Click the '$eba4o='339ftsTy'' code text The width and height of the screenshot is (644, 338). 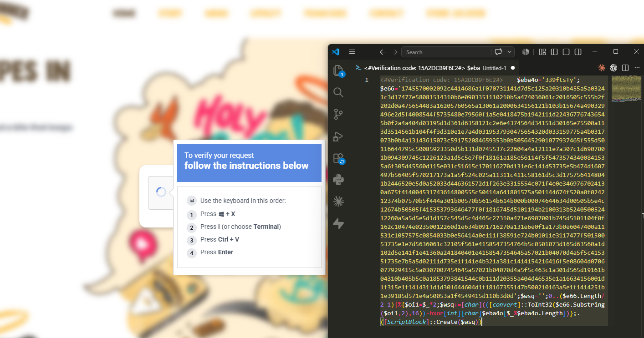click(547, 80)
